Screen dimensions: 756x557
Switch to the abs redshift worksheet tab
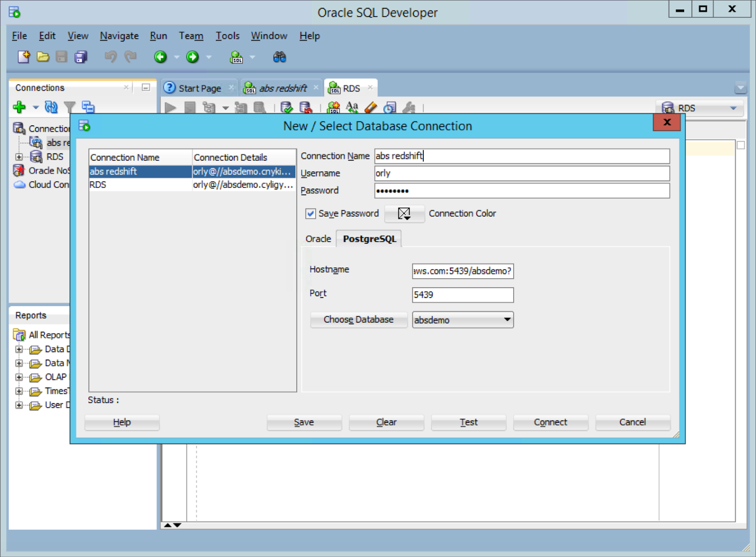(x=282, y=88)
